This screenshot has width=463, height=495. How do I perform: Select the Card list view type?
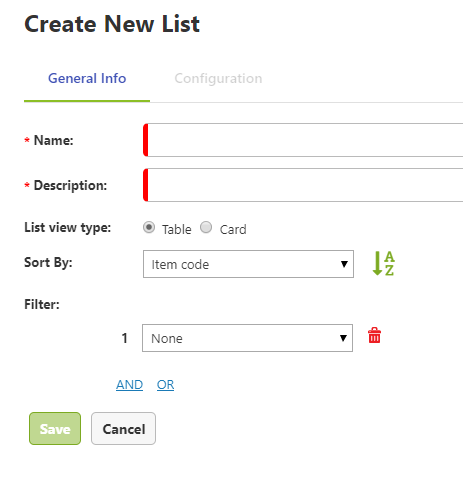coord(206,227)
